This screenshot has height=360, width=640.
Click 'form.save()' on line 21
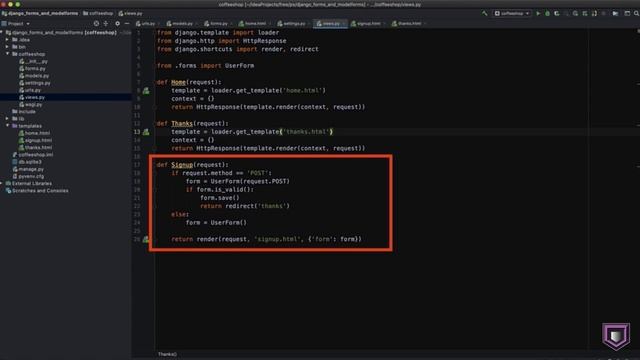point(220,198)
